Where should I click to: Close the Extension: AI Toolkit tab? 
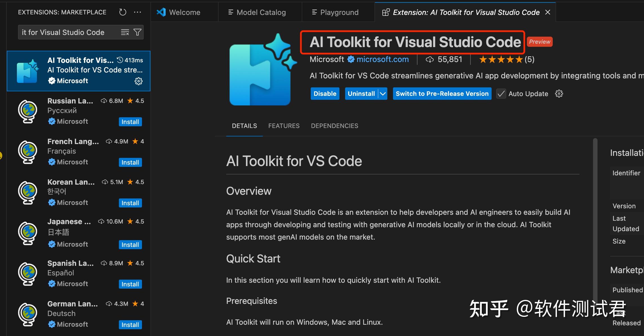coord(547,12)
